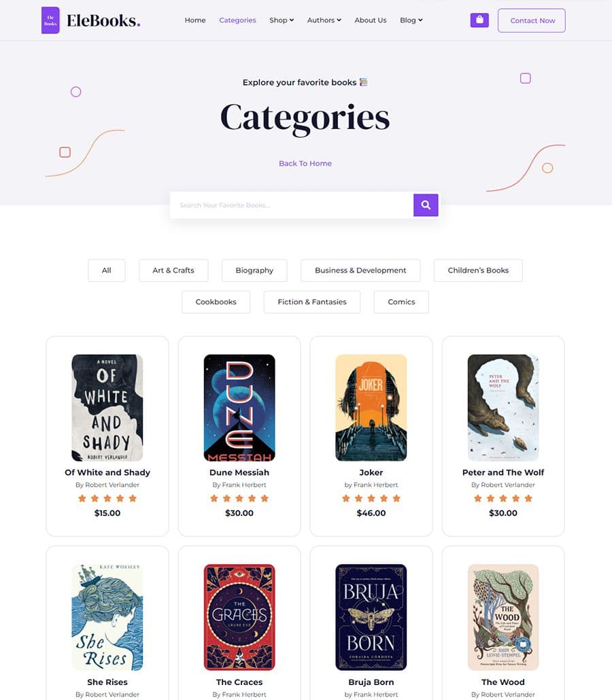
Task: Show All books filter
Action: click(x=106, y=270)
